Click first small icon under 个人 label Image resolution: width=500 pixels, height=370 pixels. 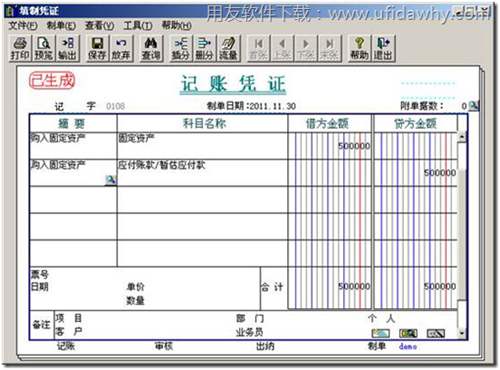381,333
